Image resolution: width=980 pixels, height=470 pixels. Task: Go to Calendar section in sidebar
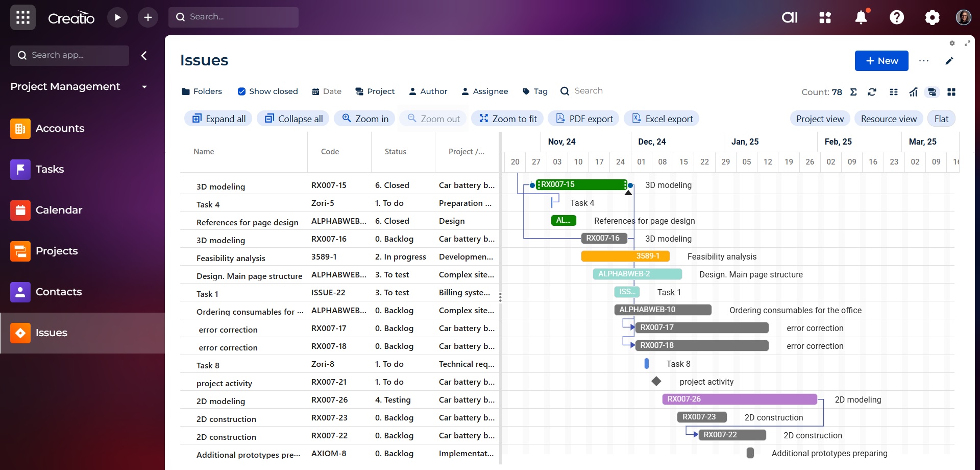coord(59,210)
